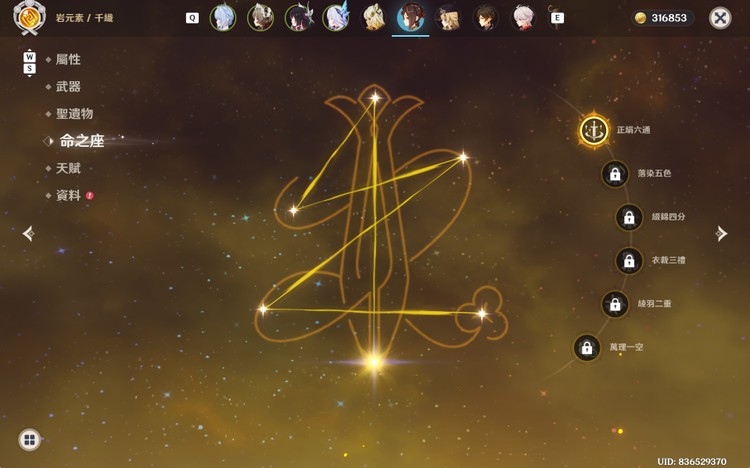The width and height of the screenshot is (750, 468).
Task: Click the locked 衣裁三禮 constellation node
Action: click(629, 261)
